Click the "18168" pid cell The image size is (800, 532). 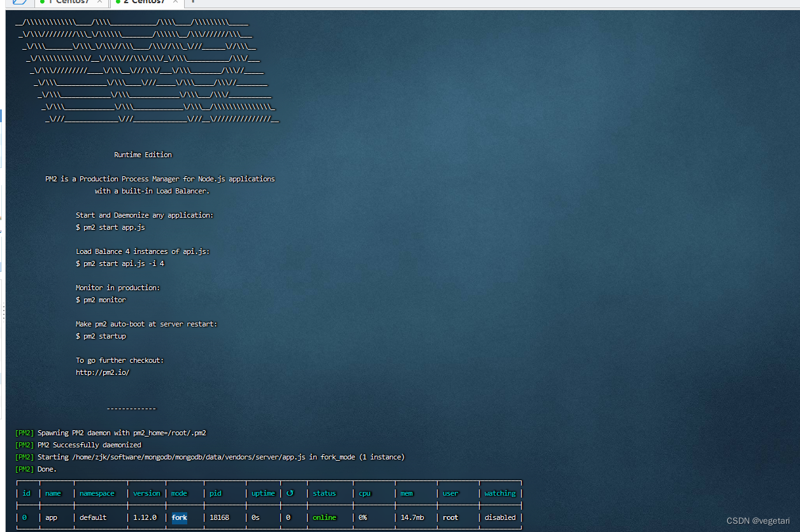(219, 517)
